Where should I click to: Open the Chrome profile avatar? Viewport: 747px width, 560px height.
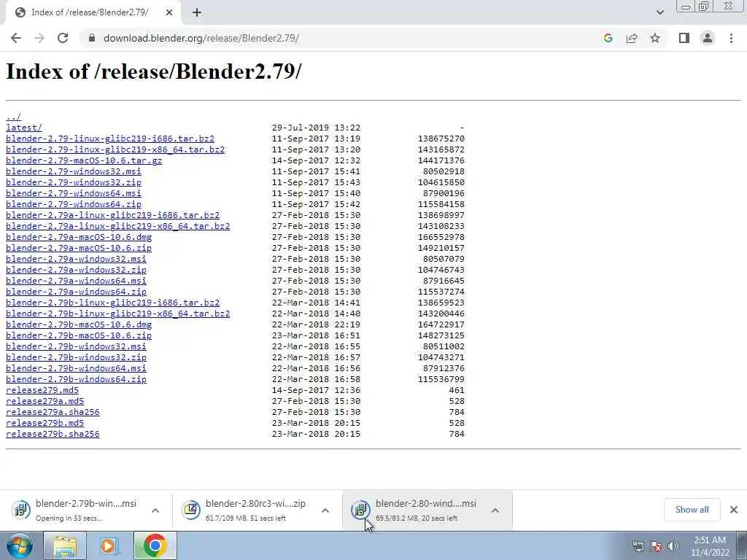tap(708, 38)
